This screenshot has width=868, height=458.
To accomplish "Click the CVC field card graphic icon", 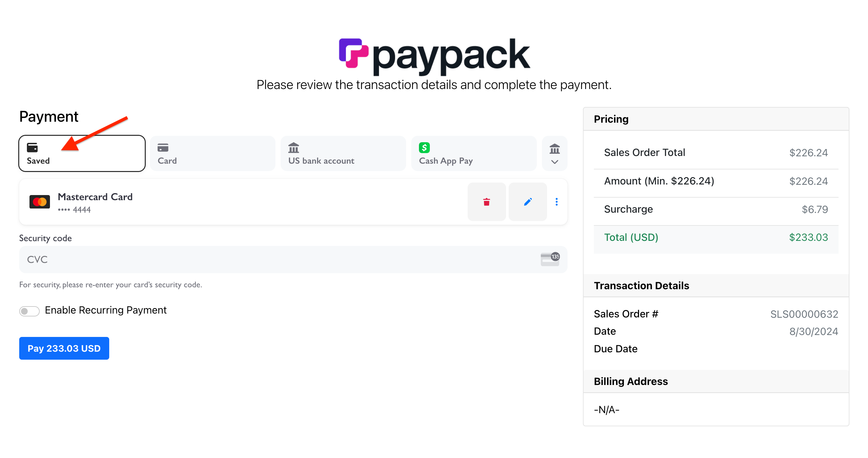I will pyautogui.click(x=550, y=259).
